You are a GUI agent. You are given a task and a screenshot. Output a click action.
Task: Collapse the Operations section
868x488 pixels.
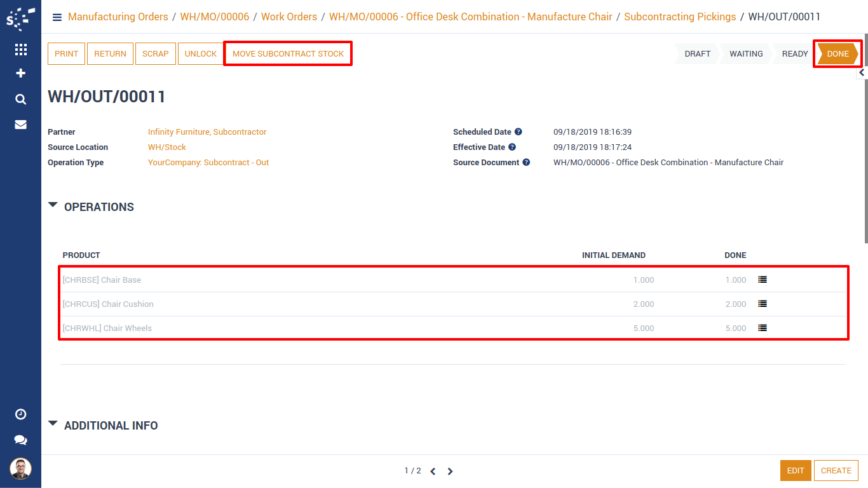[53, 206]
